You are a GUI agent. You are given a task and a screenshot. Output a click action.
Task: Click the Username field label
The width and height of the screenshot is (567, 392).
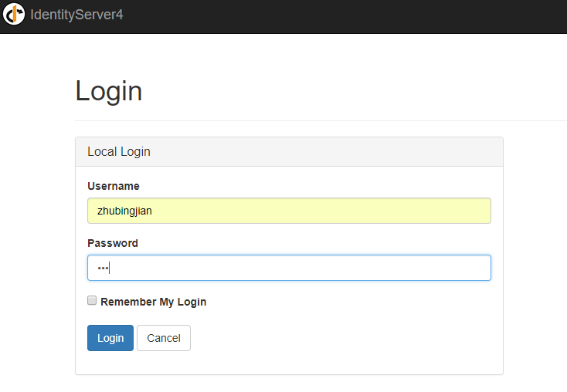[114, 186]
